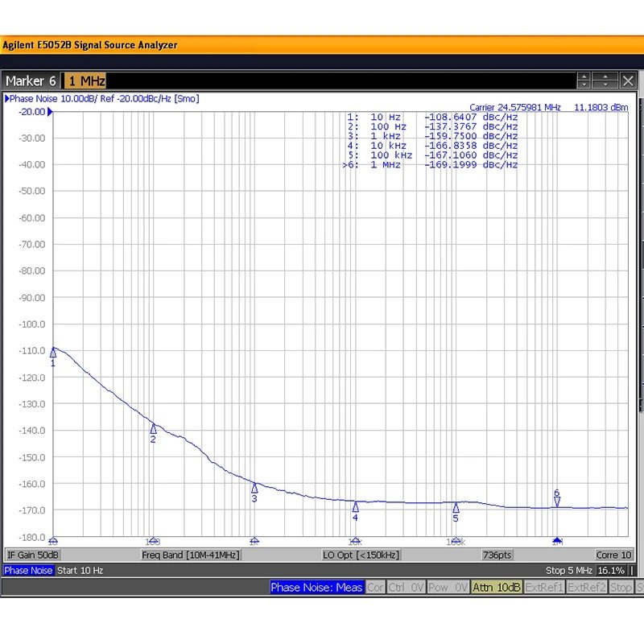Viewport: 644px width, 644px height.
Task: Select active marker 6 at 1 MHz
Action: click(556, 502)
